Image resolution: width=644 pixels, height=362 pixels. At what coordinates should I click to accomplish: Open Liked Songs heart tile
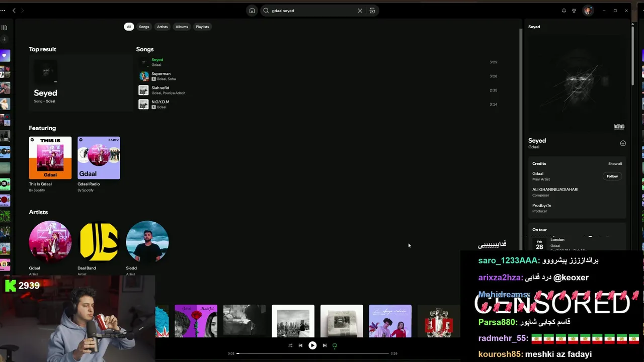(x=5, y=55)
